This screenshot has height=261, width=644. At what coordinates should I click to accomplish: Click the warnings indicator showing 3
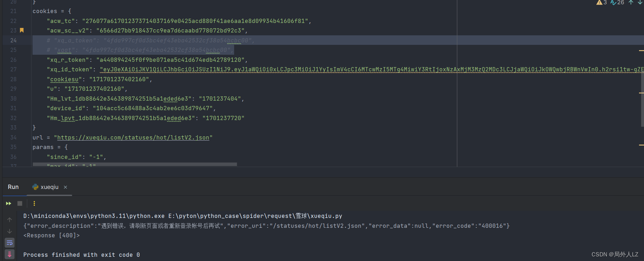click(x=602, y=2)
